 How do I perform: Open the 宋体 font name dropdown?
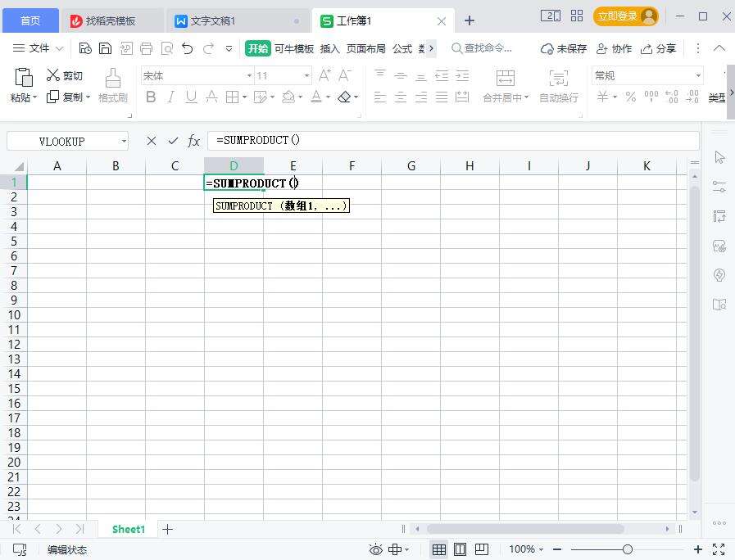click(x=249, y=75)
